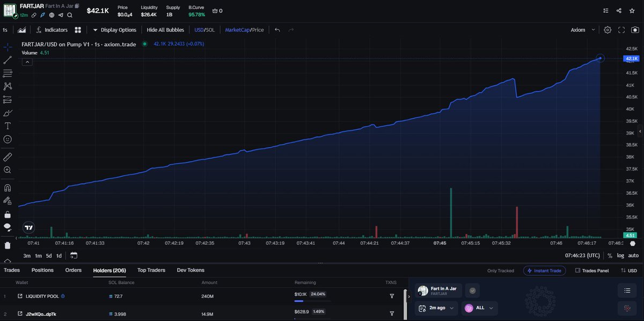Viewport: 644px width, 321px height.
Task: Select the Holders (206) tab
Action: [109, 270]
